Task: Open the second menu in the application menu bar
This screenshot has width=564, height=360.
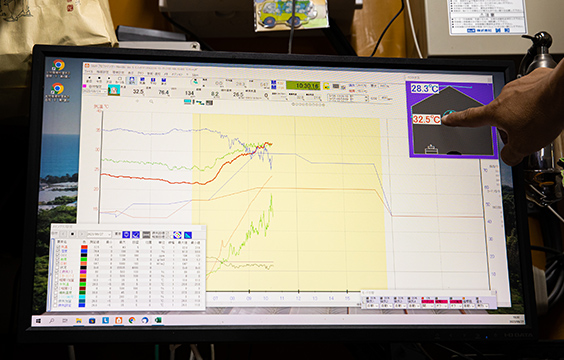Action: [103, 72]
